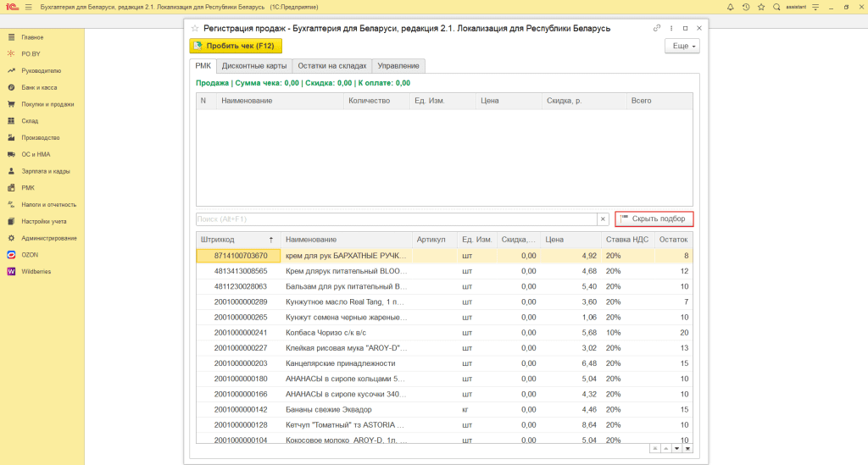This screenshot has height=465, width=868.
Task: Click barcode 2001000000265 cell
Action: pos(238,318)
